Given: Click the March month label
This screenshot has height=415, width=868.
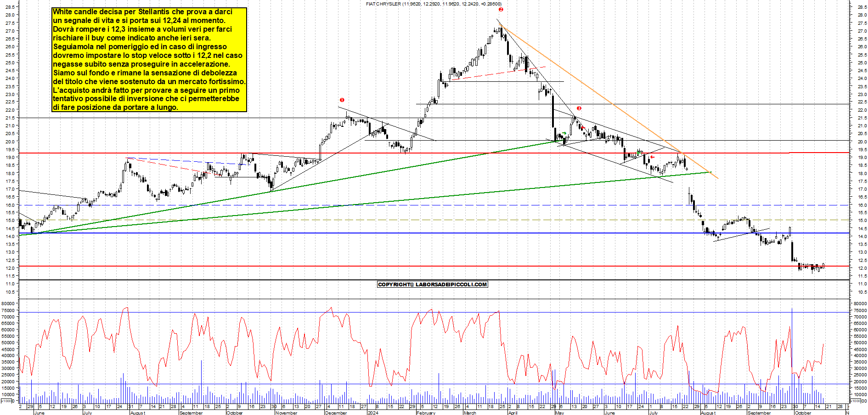Looking at the screenshot, I should (x=470, y=413).
